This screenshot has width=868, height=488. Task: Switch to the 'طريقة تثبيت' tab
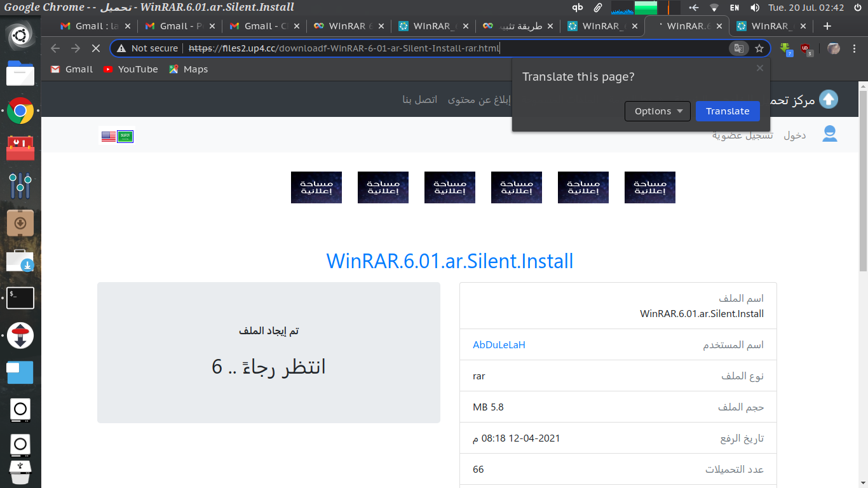click(x=518, y=26)
